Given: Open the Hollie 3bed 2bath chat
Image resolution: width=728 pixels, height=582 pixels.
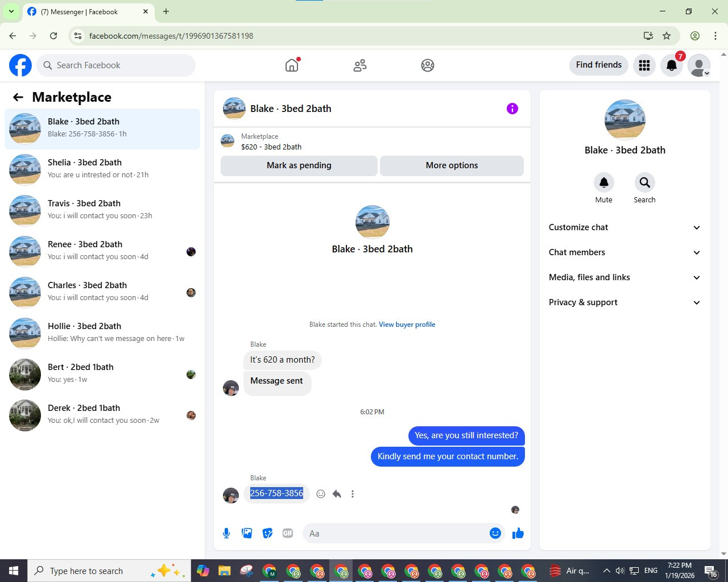Looking at the screenshot, I should [102, 334].
